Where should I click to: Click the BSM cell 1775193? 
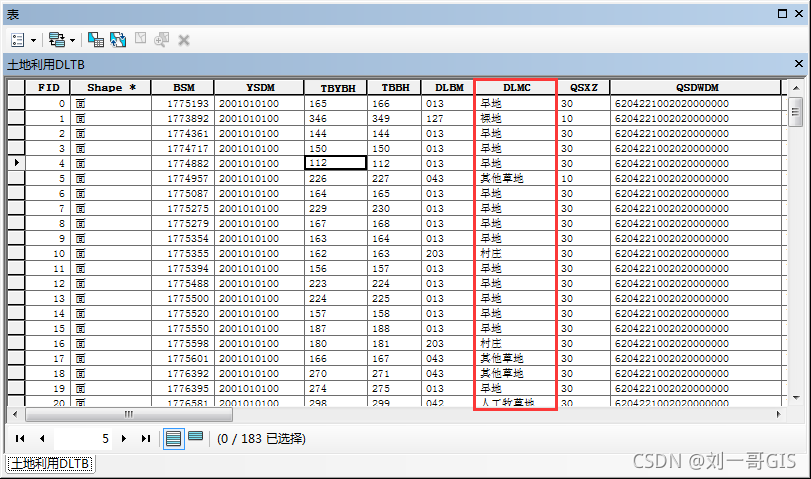(x=183, y=103)
